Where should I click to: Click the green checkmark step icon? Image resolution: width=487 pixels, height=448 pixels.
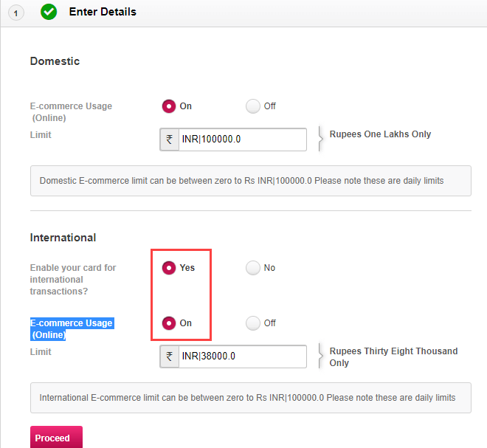(49, 12)
